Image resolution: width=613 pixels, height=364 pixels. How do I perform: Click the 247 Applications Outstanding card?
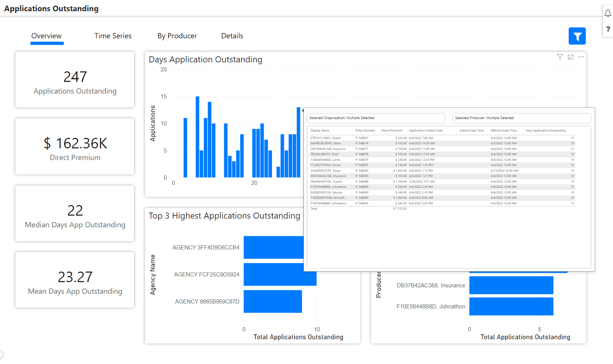[75, 80]
